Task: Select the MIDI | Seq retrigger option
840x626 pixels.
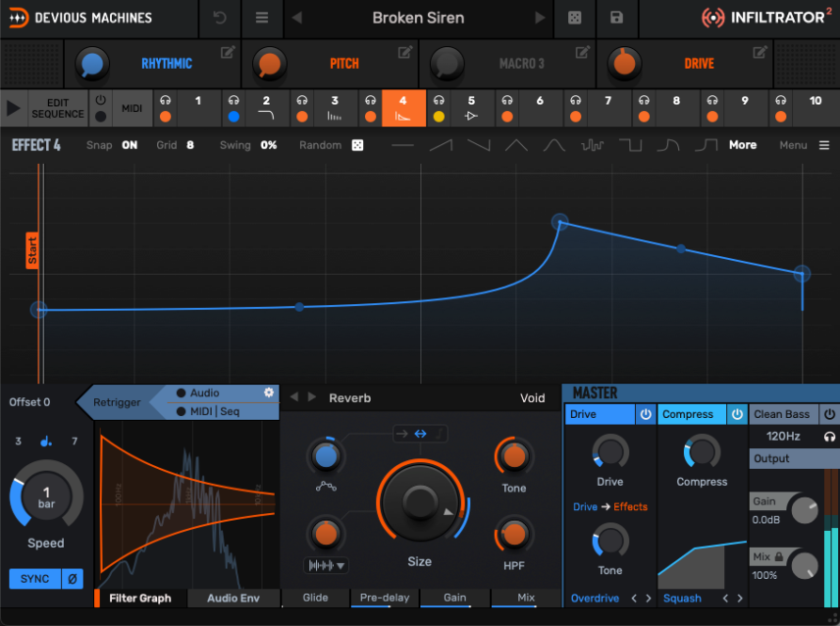Action: 208,411
